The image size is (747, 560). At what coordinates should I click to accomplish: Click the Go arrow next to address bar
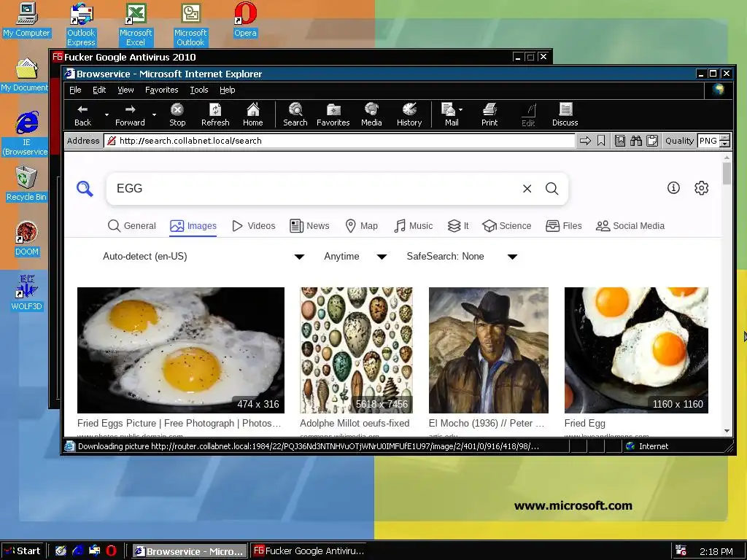point(586,141)
